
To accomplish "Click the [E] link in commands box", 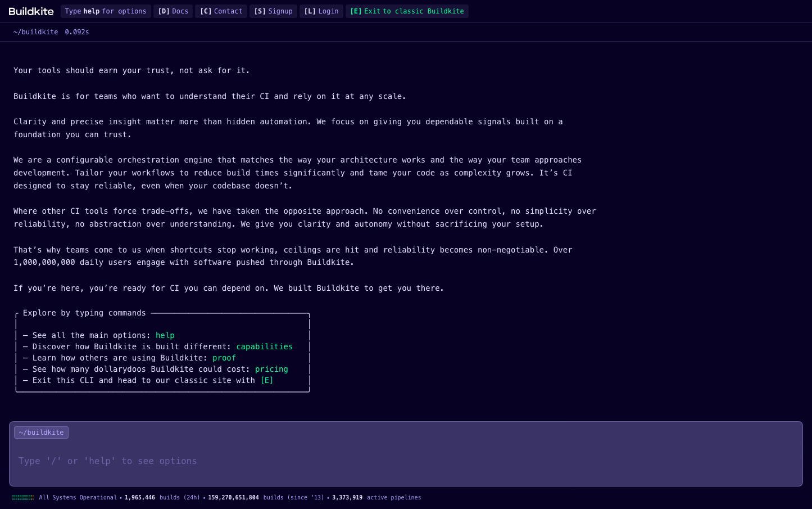I will click(x=266, y=381).
